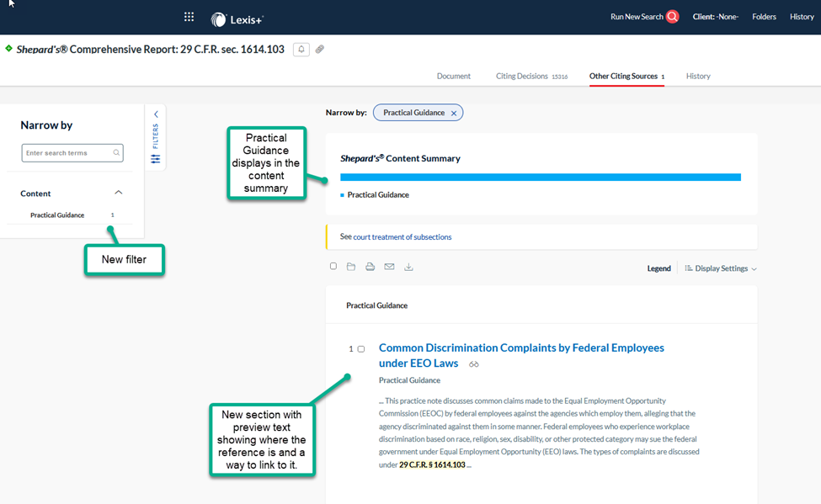This screenshot has height=504, width=821.
Task: Open History in the top navigation
Action: [x=802, y=17]
